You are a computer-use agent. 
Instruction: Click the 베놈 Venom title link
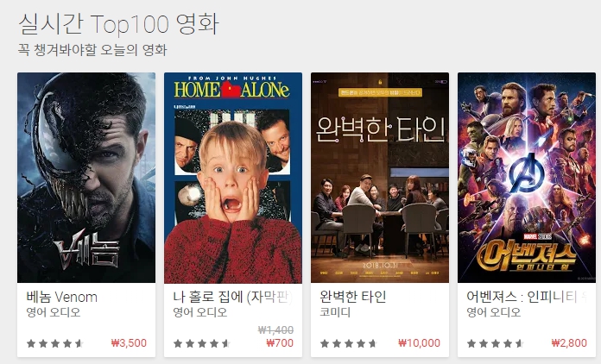tap(61, 297)
